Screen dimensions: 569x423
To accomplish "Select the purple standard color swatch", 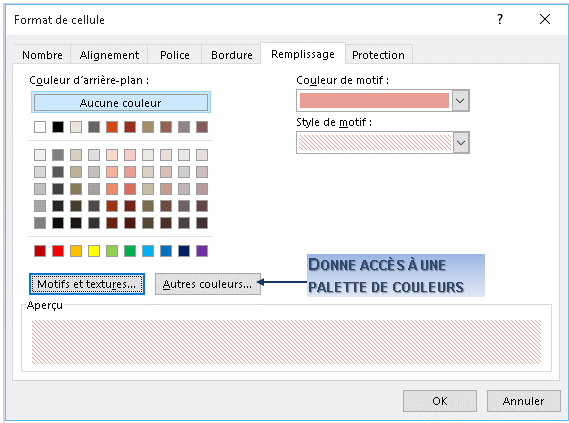I will click(x=202, y=251).
